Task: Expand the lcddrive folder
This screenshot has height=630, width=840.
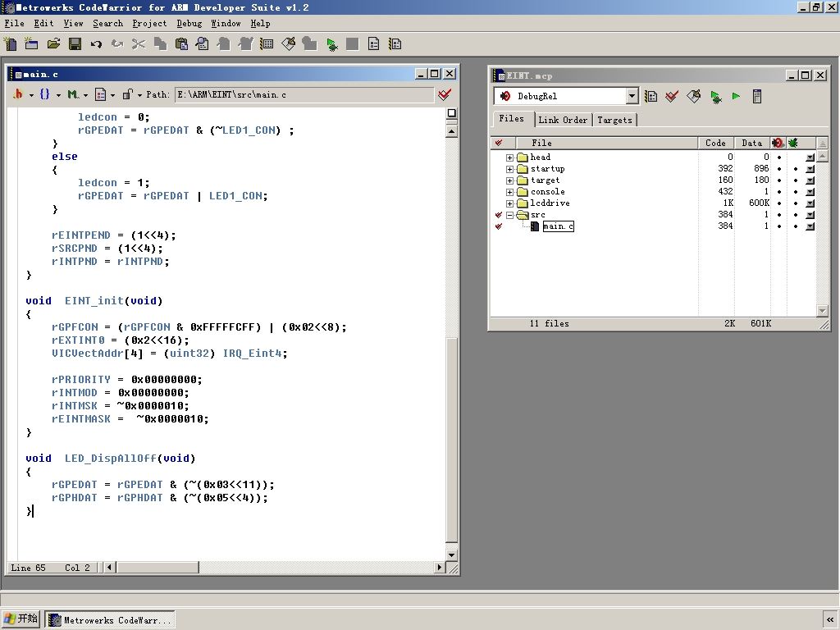Action: 510,203
